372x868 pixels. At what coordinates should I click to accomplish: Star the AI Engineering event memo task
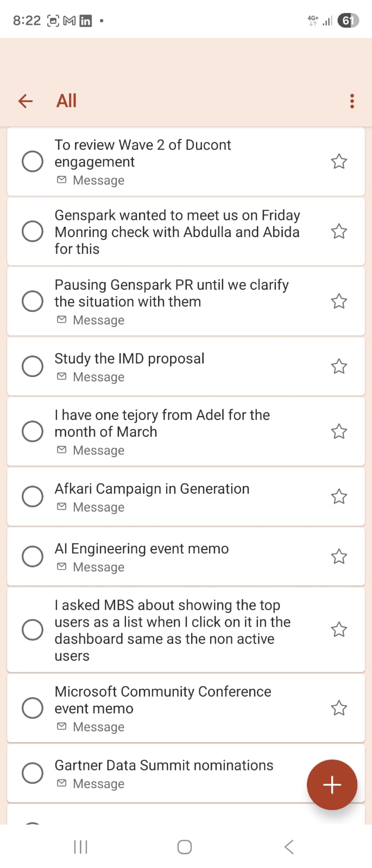[339, 556]
